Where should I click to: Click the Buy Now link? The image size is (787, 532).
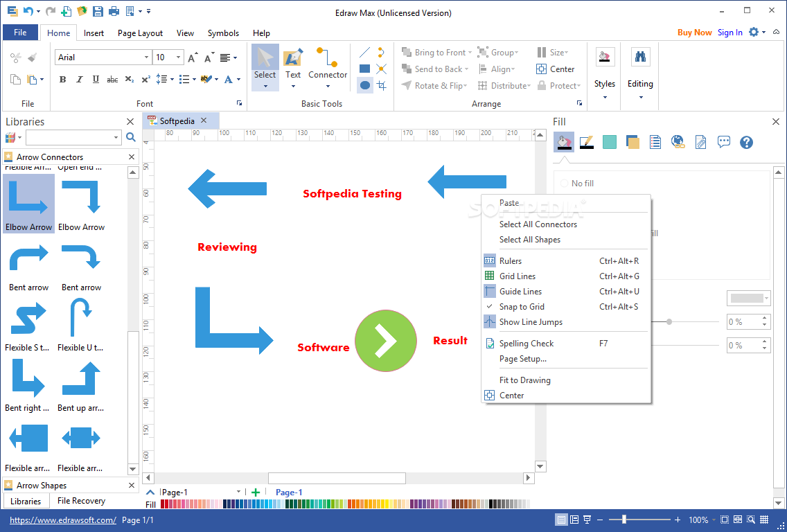[695, 32]
